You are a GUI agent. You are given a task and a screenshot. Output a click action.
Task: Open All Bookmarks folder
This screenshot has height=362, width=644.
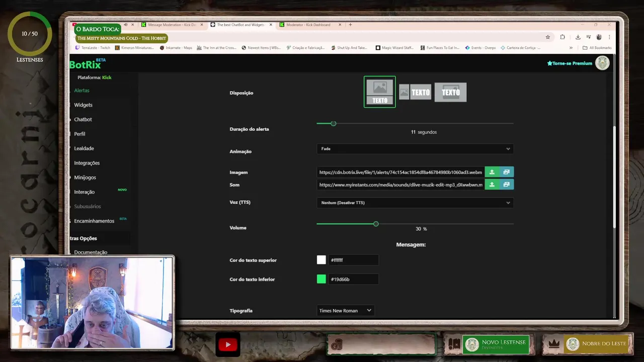point(597,48)
